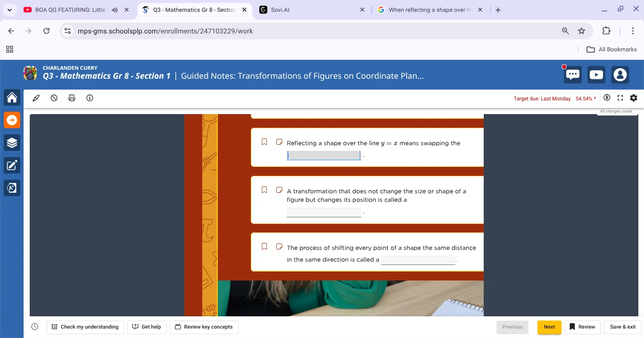Toggle bookmark on the shifting points question

pyautogui.click(x=264, y=247)
